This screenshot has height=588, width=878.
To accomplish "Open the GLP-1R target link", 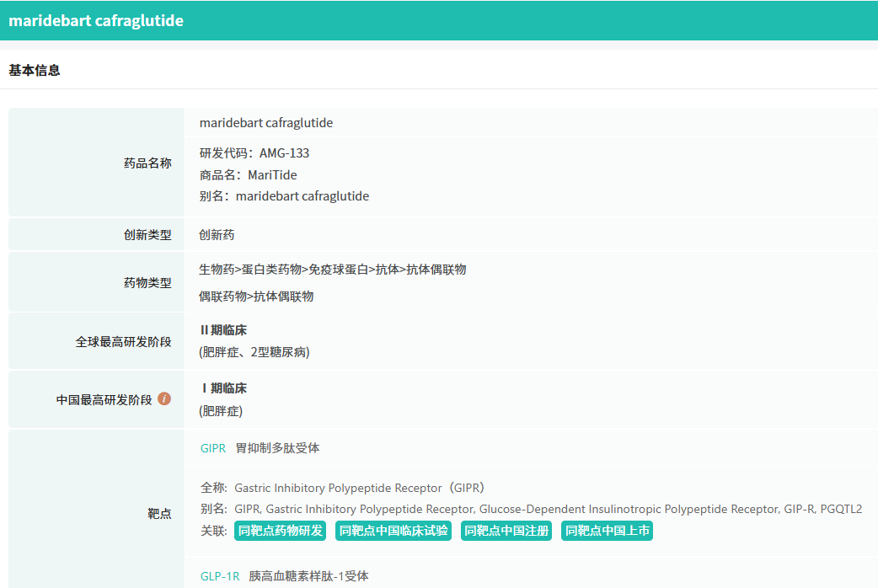I will point(219,576).
